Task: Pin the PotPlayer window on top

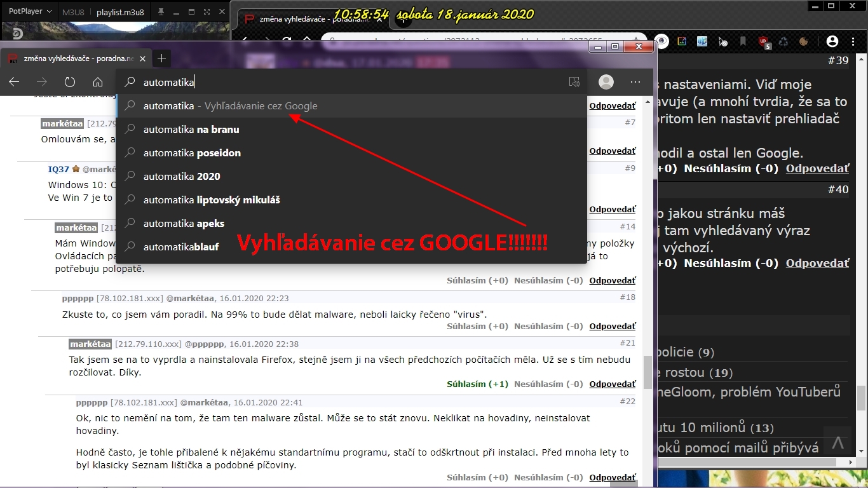Action: click(161, 12)
